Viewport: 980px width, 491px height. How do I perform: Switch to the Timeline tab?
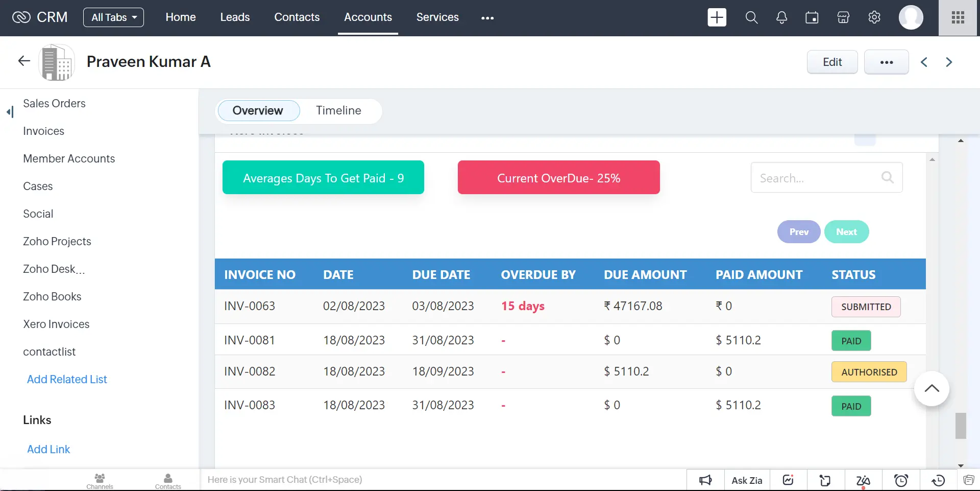coord(338,110)
